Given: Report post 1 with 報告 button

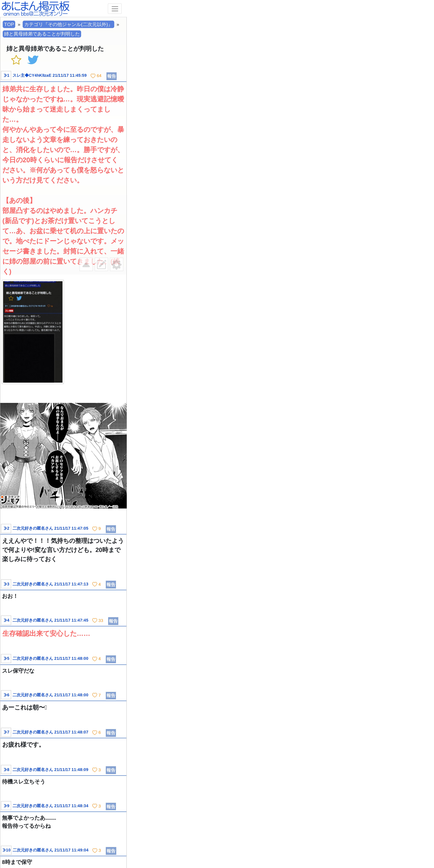Looking at the screenshot, I should click(112, 76).
